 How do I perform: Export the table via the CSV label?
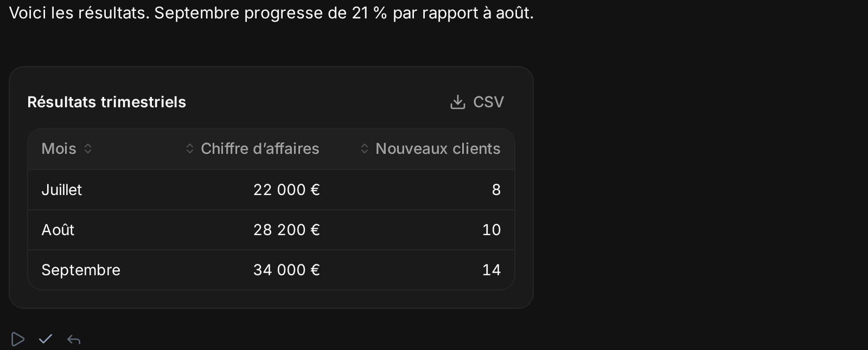point(488,102)
